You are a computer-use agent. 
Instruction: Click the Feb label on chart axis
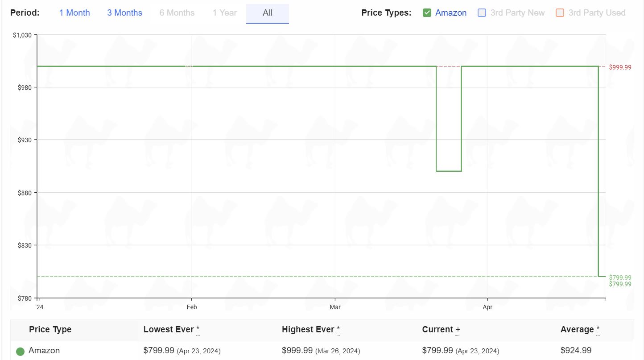pyautogui.click(x=192, y=307)
